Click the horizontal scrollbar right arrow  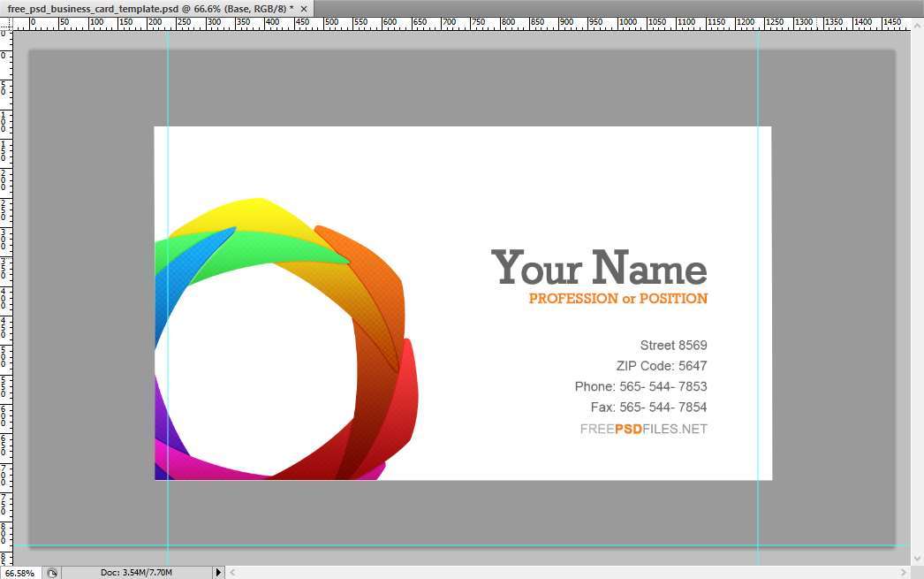click(x=904, y=572)
